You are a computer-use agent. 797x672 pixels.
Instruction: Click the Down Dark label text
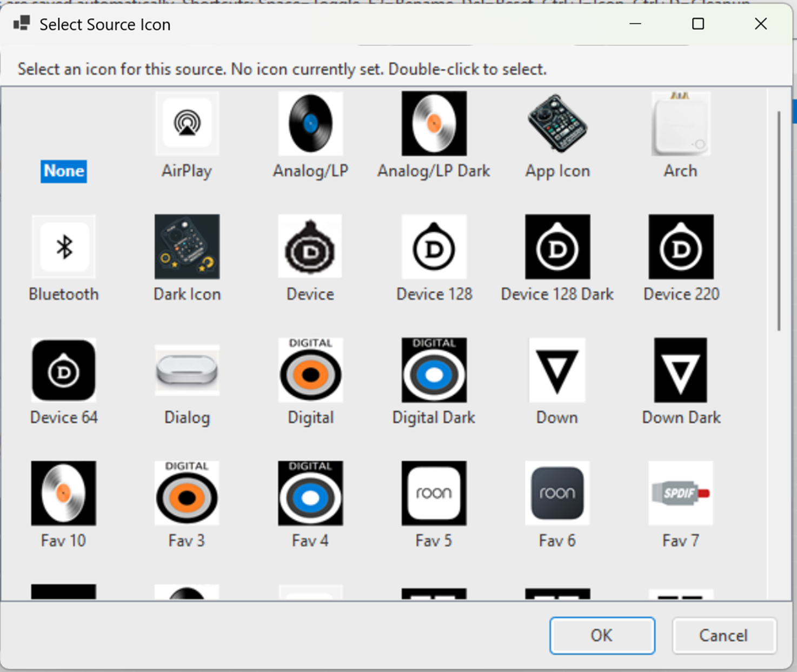pyautogui.click(x=681, y=417)
